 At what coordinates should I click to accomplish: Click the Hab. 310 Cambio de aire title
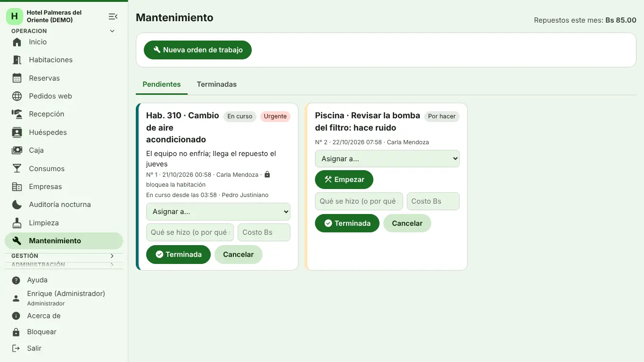tap(183, 127)
